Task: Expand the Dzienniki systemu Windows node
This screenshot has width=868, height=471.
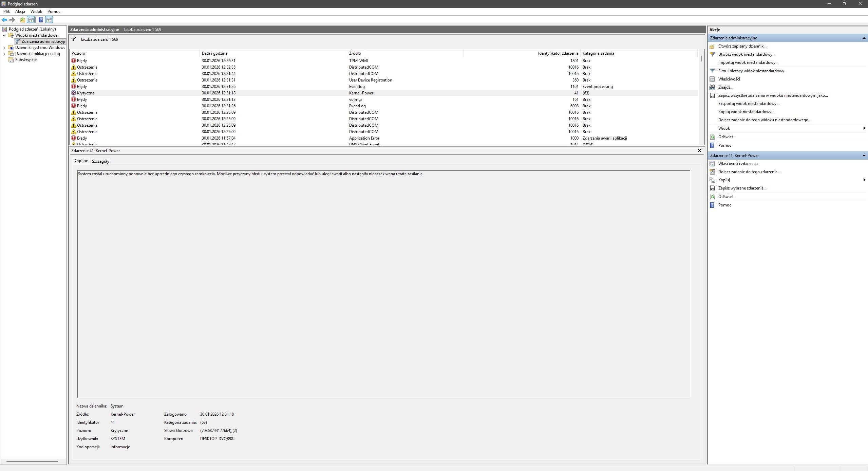Action: [x=4, y=48]
